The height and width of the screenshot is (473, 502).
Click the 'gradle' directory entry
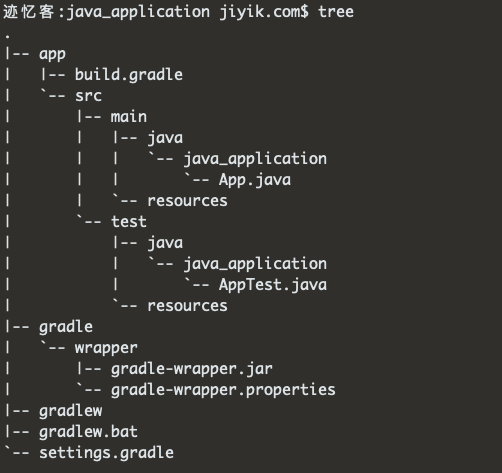pyautogui.click(x=66, y=327)
